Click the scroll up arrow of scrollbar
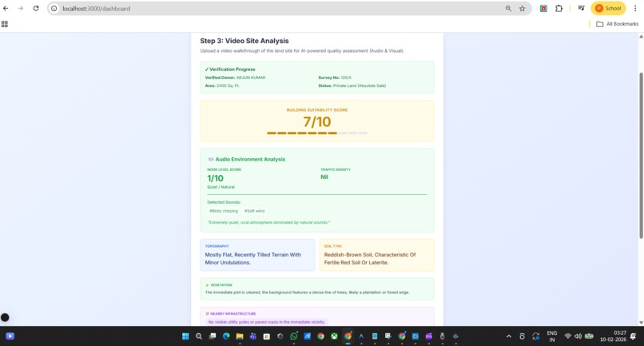The width and height of the screenshot is (644, 346). pyautogui.click(x=641, y=37)
